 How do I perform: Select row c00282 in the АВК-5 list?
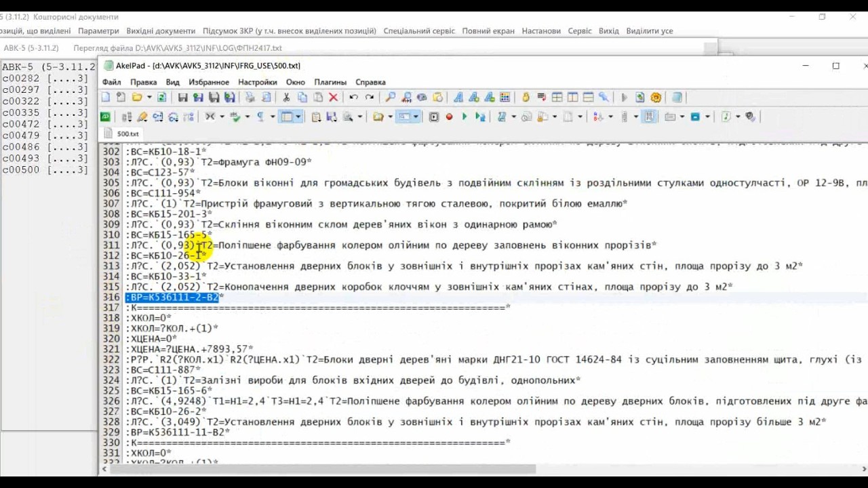[x=45, y=79]
